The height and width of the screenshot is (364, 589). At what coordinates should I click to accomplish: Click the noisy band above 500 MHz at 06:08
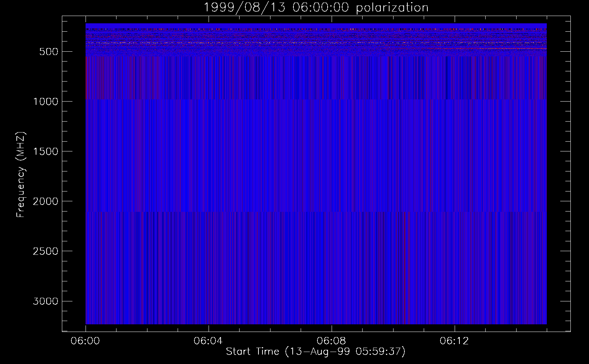(331, 40)
